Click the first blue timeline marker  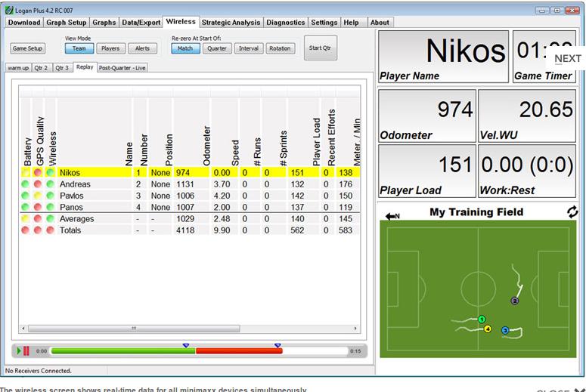pos(186,345)
